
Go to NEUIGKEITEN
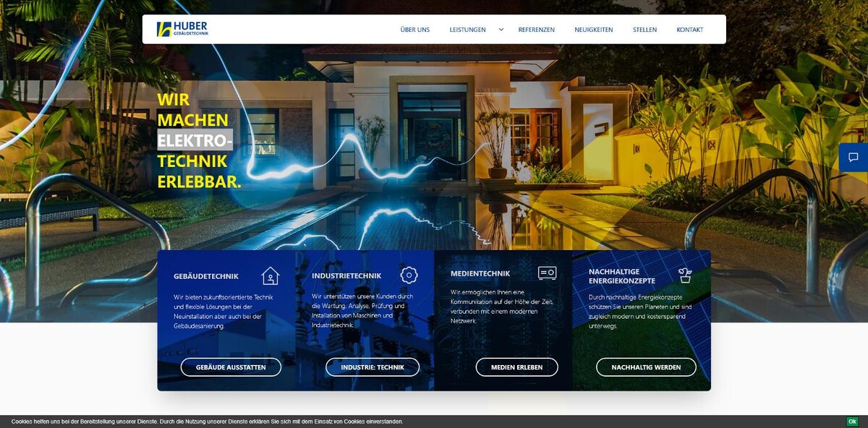point(593,30)
